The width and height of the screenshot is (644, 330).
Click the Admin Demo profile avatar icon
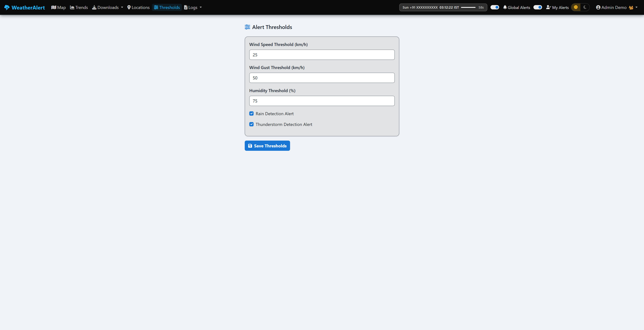pos(598,8)
